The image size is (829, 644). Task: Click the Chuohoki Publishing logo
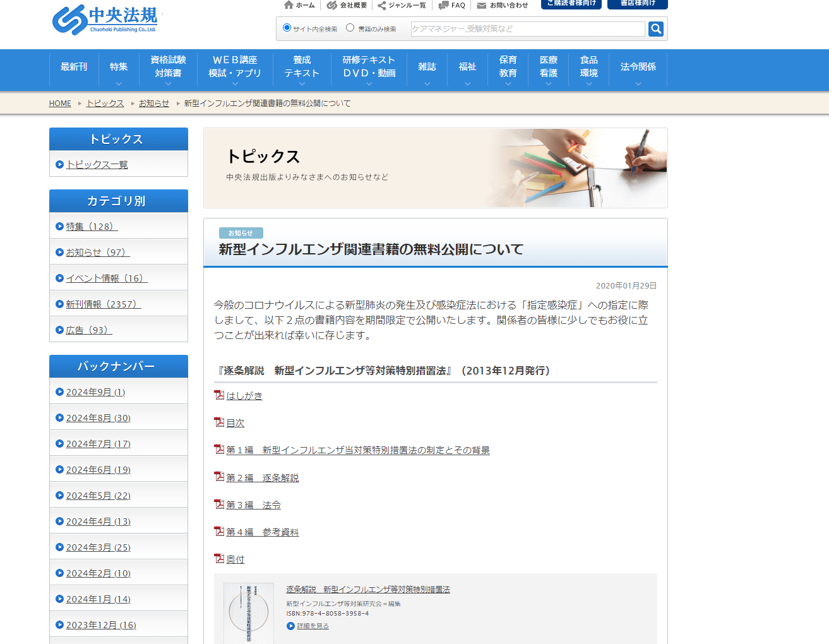[105, 20]
